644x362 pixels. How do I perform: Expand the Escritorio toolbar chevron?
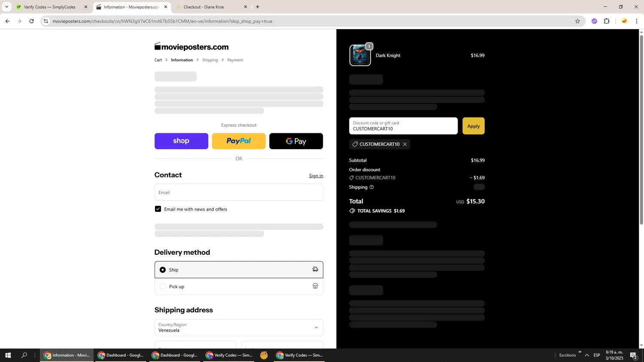click(580, 352)
